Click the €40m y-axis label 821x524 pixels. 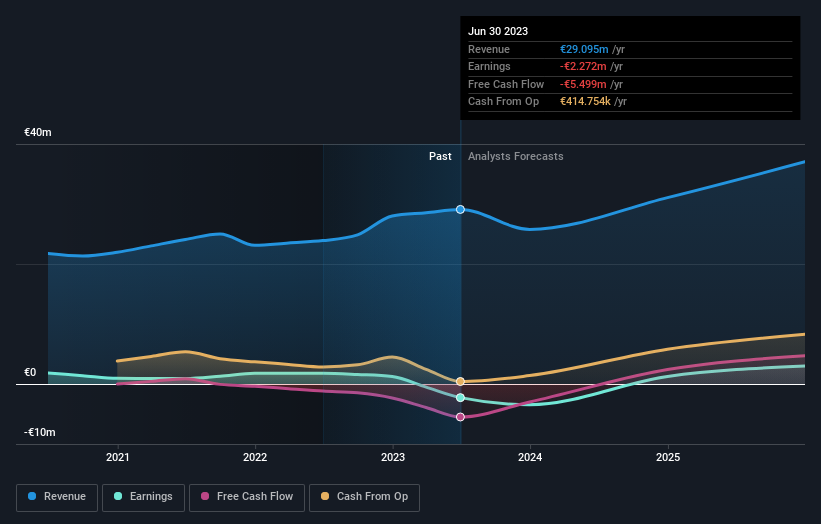(38, 132)
